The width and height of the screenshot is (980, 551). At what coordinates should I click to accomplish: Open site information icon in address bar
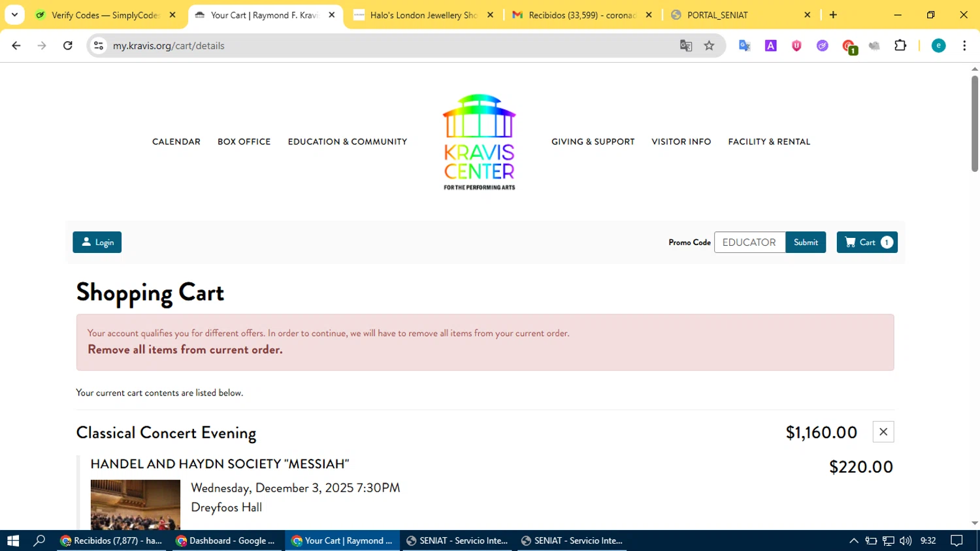[x=99, y=46]
